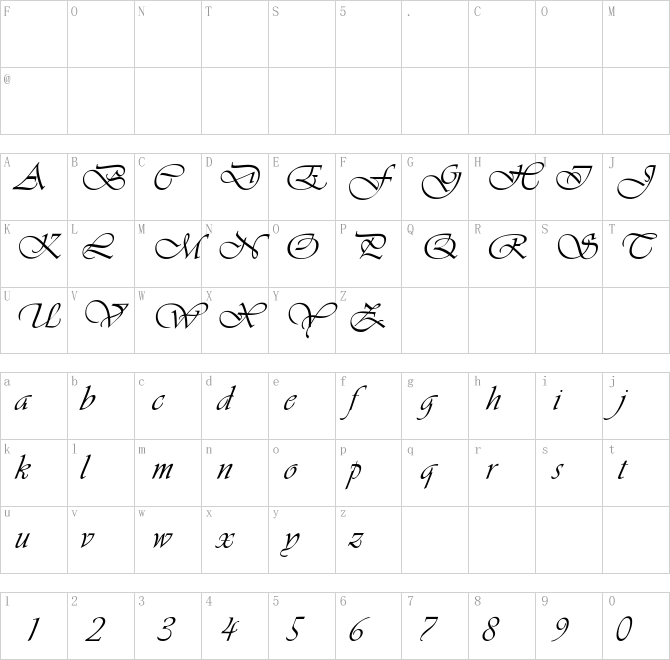Select the uppercase Z glyph cell
The image size is (670, 660).
tap(368, 320)
